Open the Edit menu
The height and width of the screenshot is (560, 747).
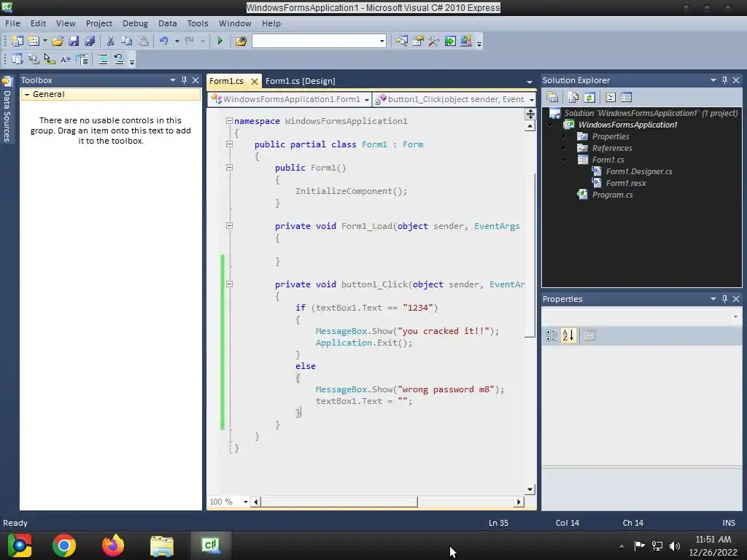(38, 23)
